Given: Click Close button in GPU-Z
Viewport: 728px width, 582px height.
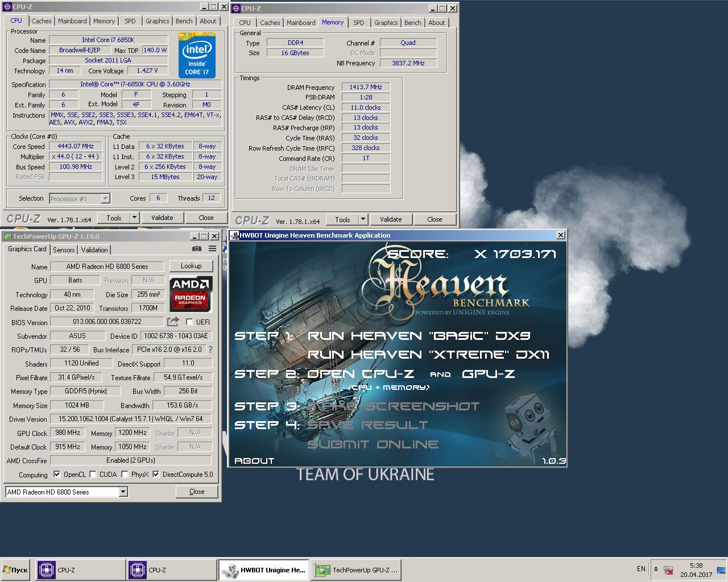Looking at the screenshot, I should click(x=197, y=492).
